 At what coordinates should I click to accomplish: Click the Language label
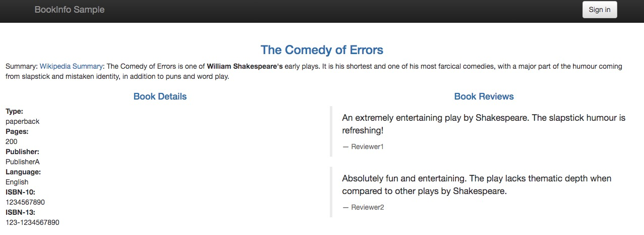click(x=23, y=172)
